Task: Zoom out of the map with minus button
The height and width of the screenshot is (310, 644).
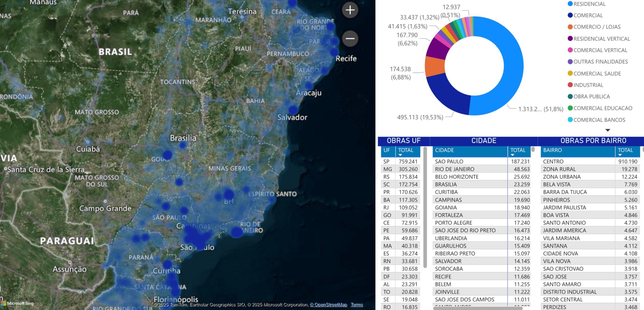Action: (x=350, y=38)
